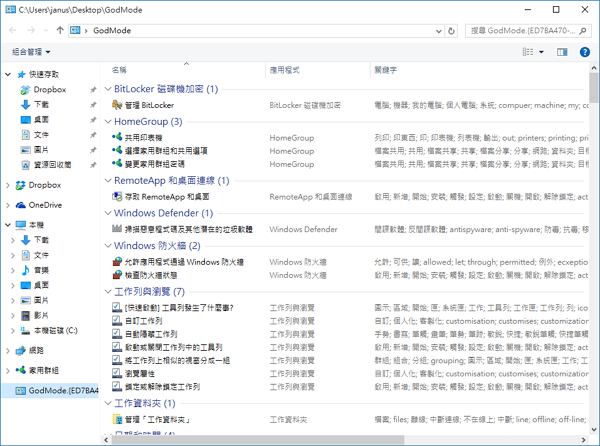Click the preview pane toggle icon
Image resolution: width=600 pixels, height=446 pixels.
point(562,52)
